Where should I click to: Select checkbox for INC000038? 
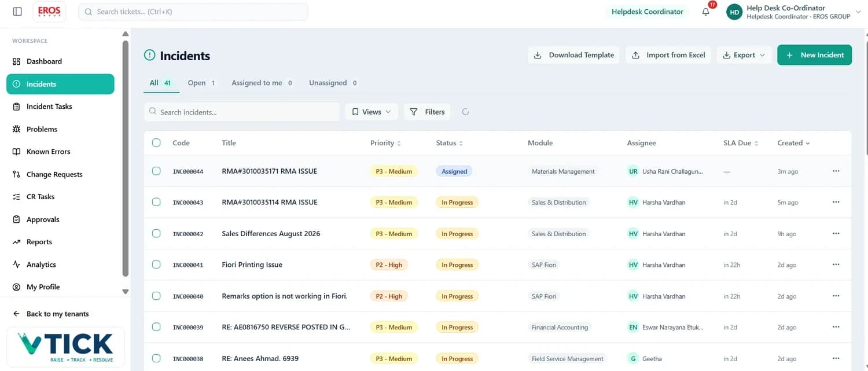156,358
